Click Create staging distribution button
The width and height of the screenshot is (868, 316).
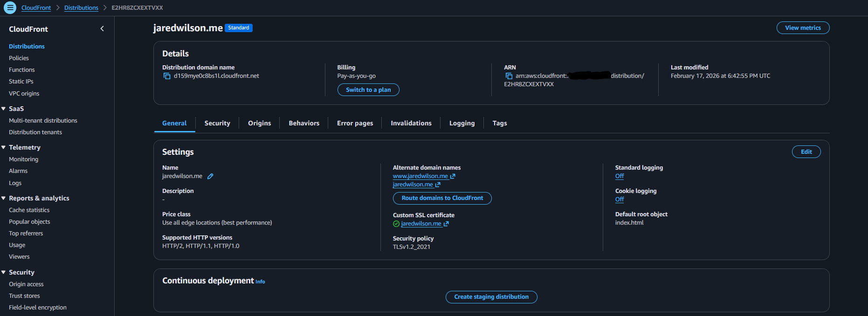(x=491, y=297)
